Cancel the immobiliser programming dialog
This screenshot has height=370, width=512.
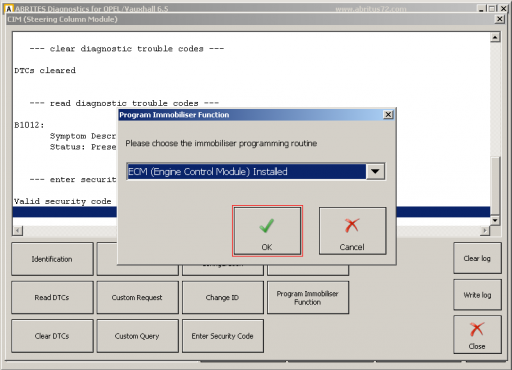click(x=352, y=231)
